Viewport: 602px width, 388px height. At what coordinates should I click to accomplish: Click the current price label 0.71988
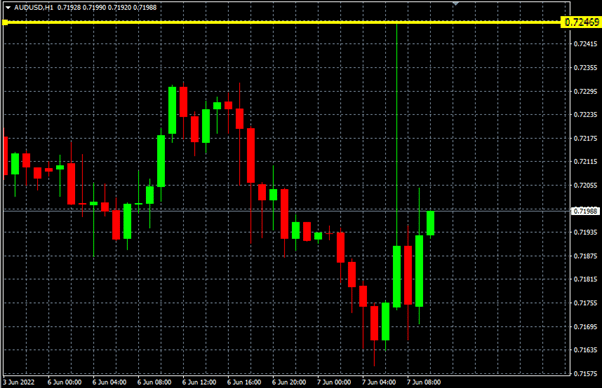585,211
